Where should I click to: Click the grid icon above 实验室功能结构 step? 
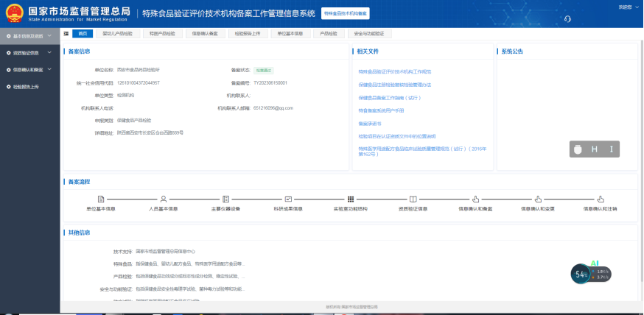pyautogui.click(x=350, y=199)
